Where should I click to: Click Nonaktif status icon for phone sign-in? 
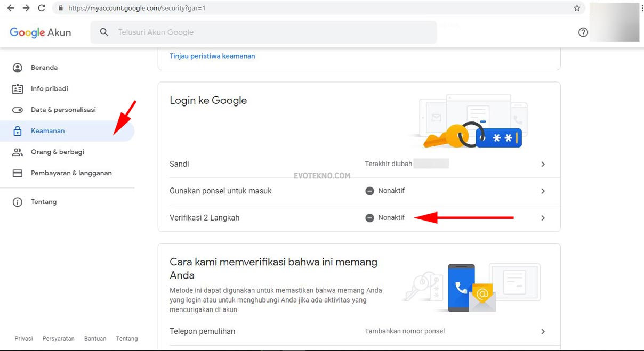click(x=369, y=191)
